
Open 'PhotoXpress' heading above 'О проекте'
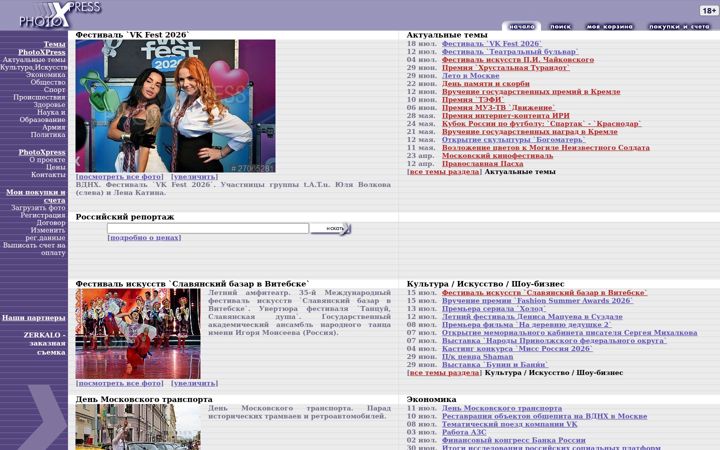tap(42, 152)
